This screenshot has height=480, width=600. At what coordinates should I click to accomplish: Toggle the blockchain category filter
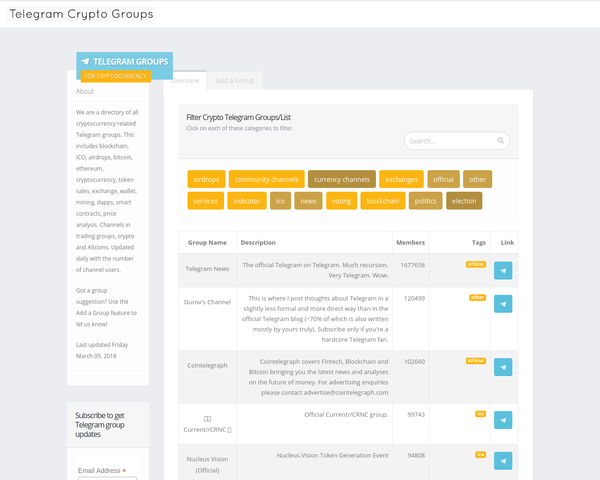(383, 201)
